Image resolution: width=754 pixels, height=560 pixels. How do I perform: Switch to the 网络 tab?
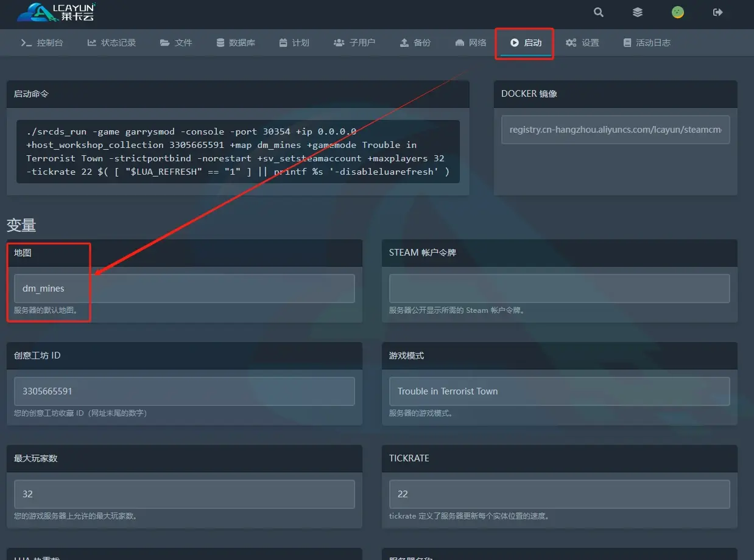(x=471, y=43)
